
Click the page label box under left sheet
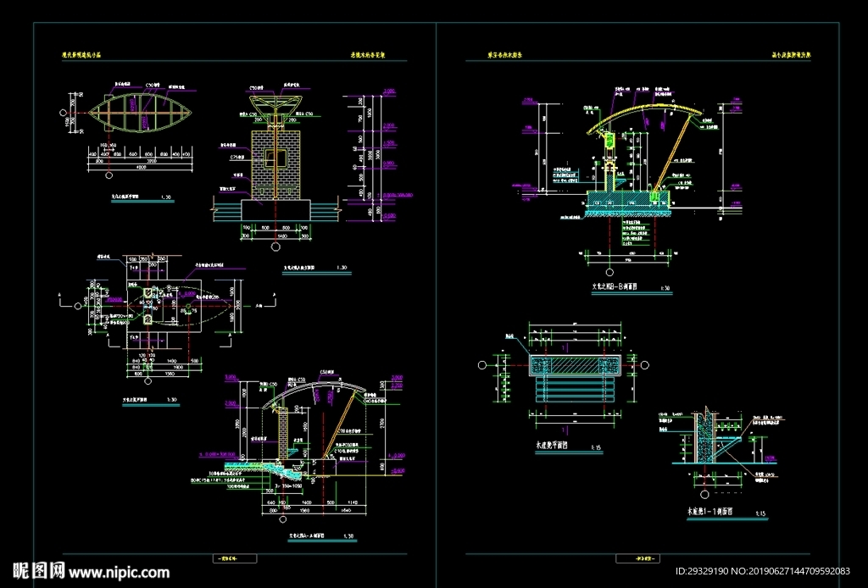pos(235,558)
